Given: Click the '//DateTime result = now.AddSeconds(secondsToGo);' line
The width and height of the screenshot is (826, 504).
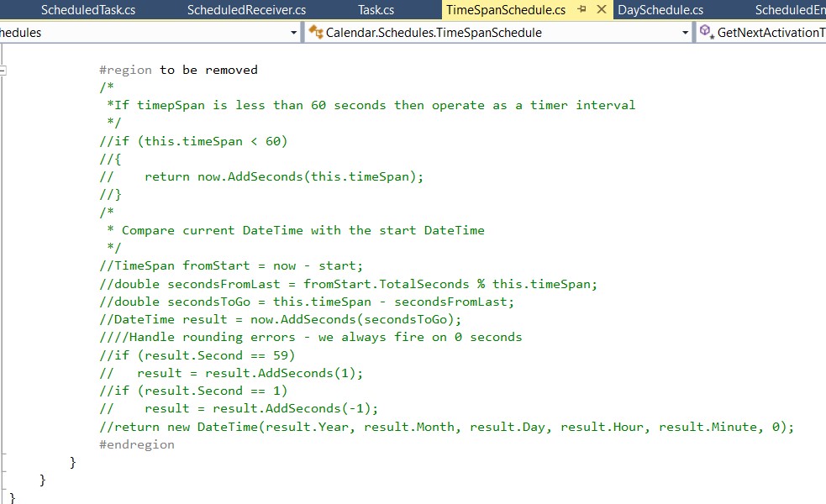Looking at the screenshot, I should point(281,319).
